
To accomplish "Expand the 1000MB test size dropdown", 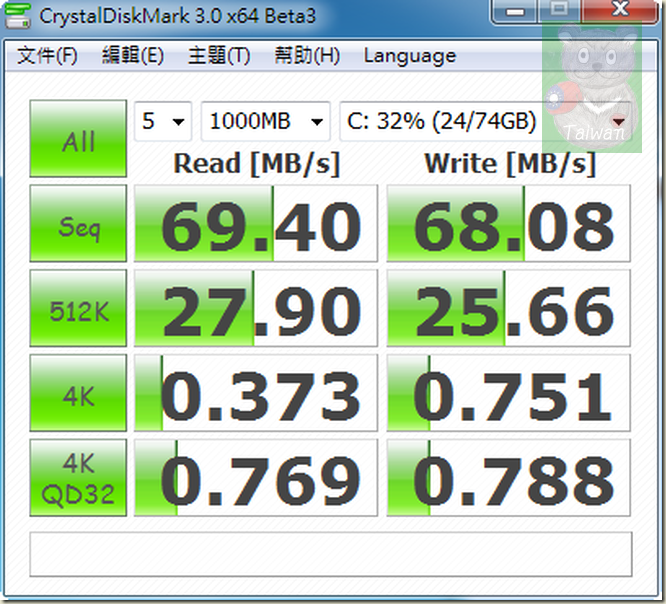I will click(265, 121).
